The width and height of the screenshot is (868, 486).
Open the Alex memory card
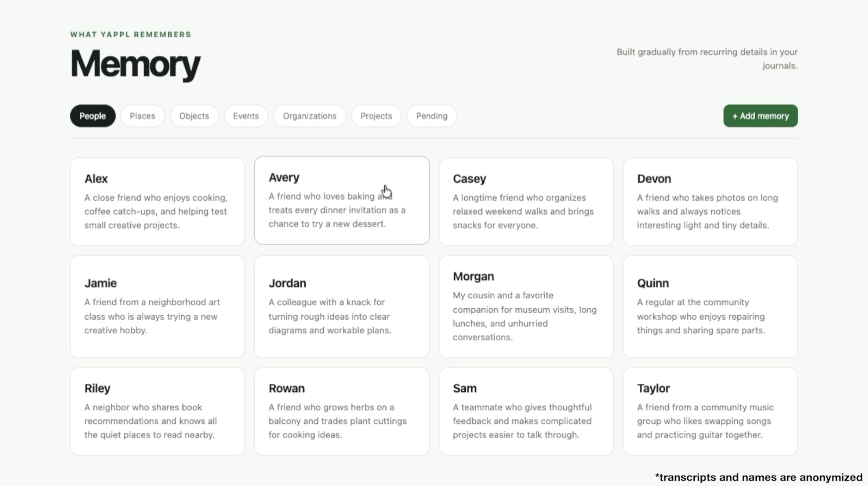157,202
